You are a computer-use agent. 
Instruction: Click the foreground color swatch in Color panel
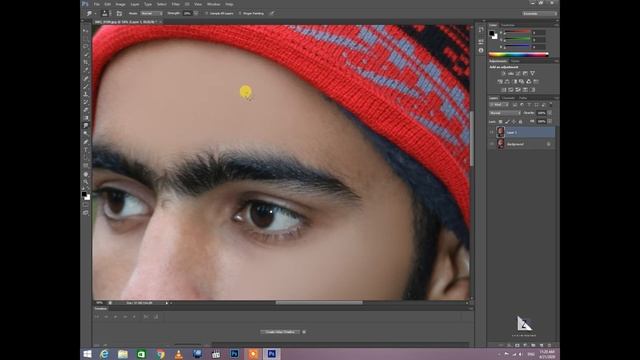(491, 33)
